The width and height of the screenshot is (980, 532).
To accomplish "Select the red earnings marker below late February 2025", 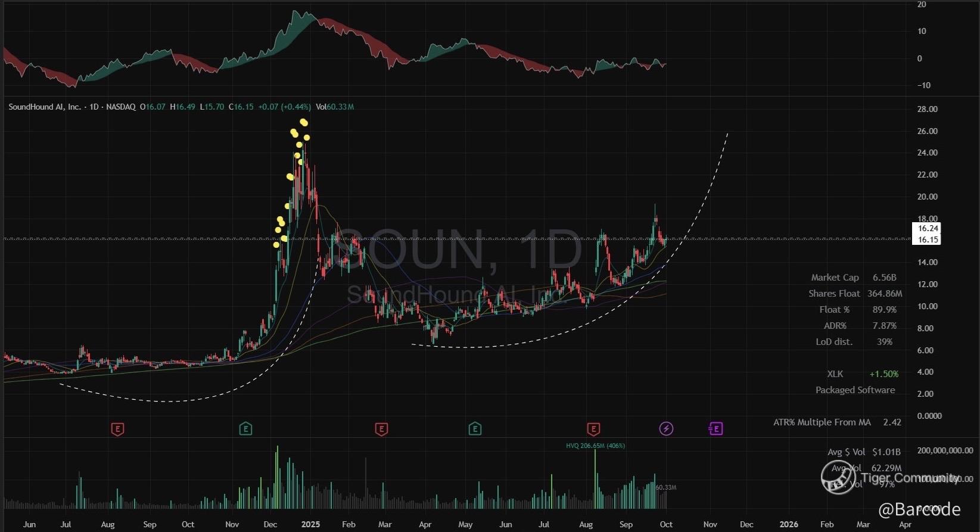I will pyautogui.click(x=381, y=429).
